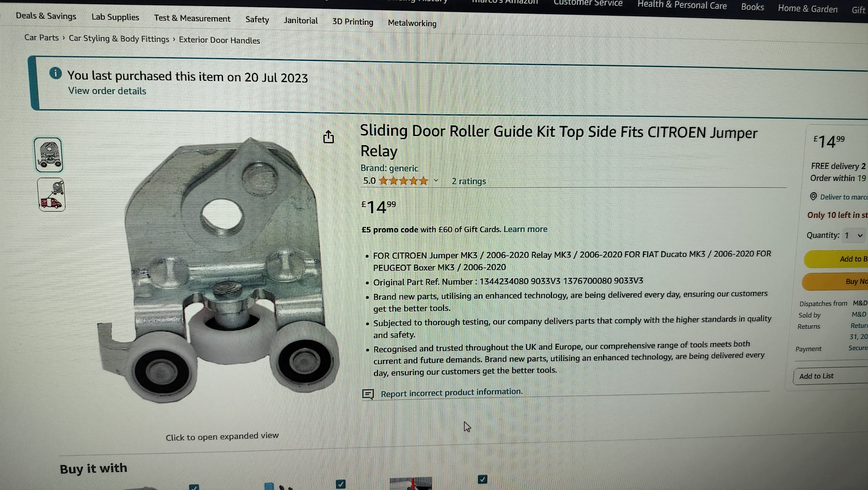The image size is (868, 490).
Task: Toggle the first Buy it with checkbox
Action: pos(194,487)
